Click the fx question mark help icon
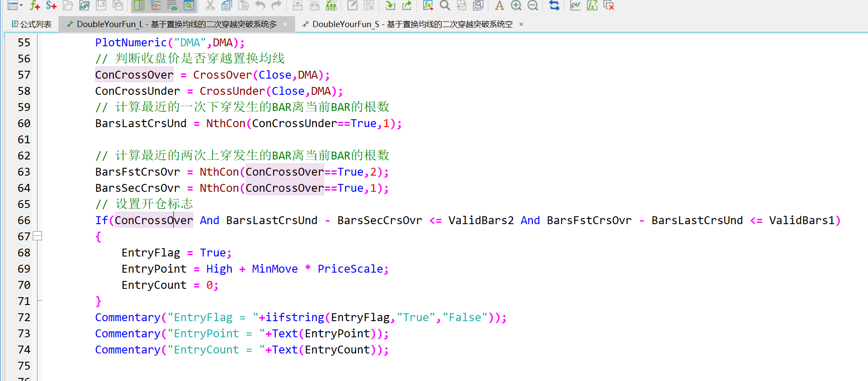The width and height of the screenshot is (868, 381). click(592, 5)
